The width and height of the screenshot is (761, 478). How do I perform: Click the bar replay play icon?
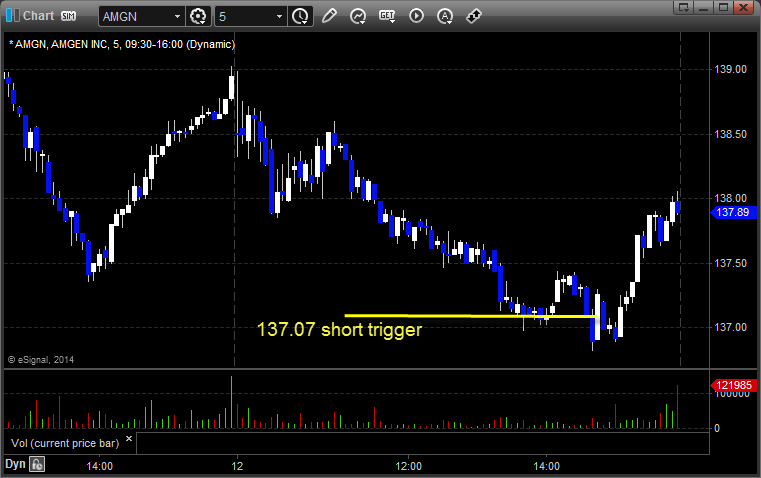[416, 16]
